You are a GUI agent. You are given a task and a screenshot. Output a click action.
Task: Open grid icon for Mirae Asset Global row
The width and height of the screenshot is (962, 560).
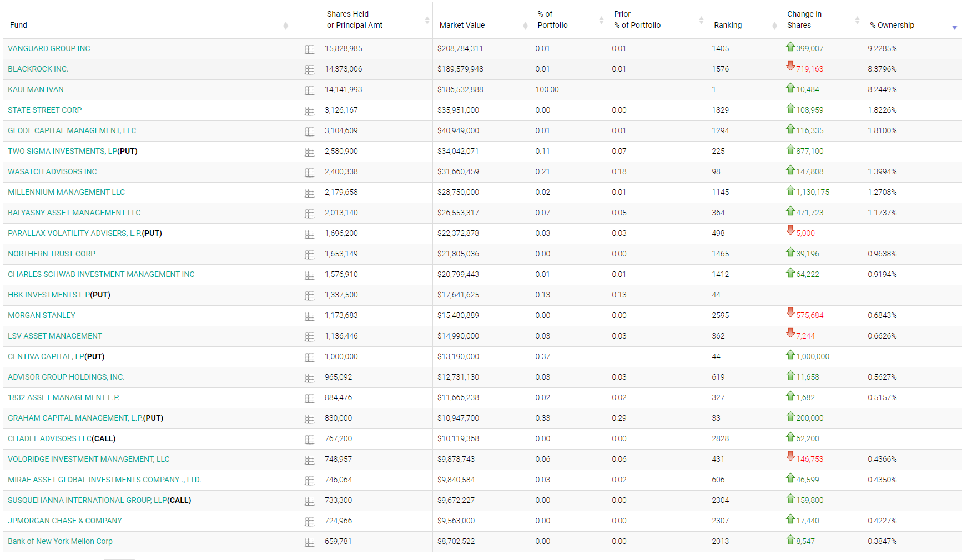[310, 481]
